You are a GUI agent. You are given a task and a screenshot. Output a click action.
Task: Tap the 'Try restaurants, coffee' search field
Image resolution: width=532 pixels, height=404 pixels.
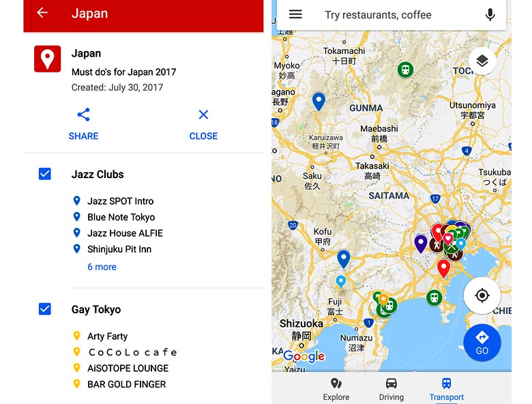[x=378, y=15]
